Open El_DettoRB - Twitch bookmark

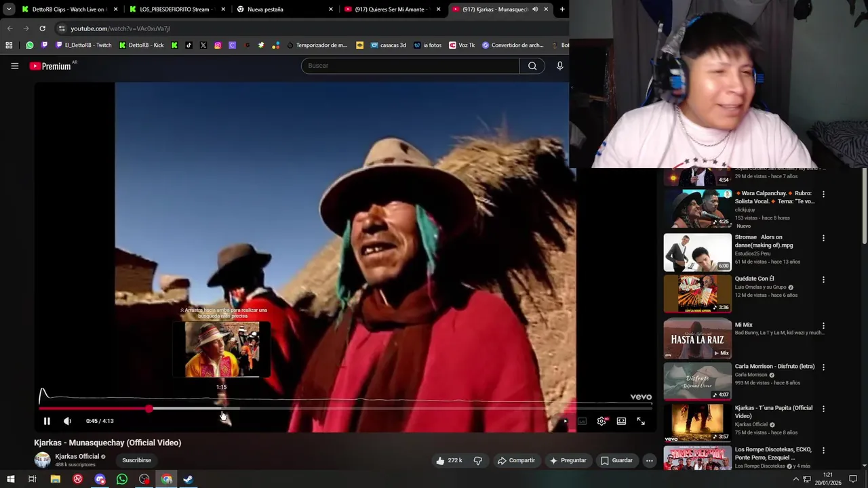pyautogui.click(x=83, y=45)
